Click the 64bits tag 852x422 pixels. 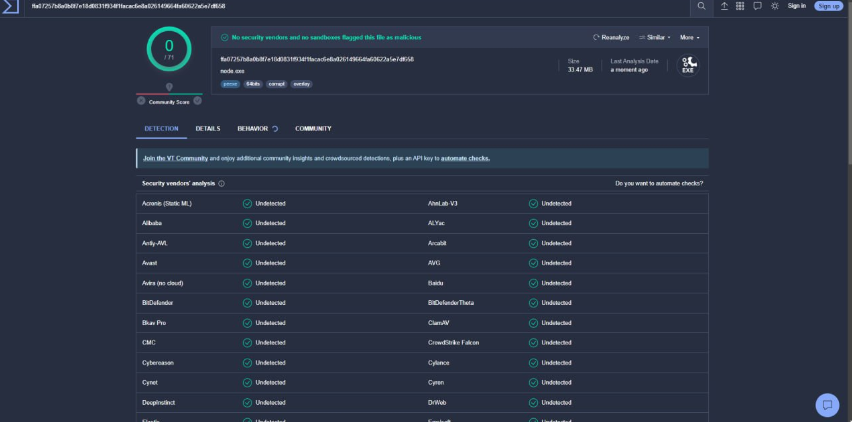(x=253, y=84)
